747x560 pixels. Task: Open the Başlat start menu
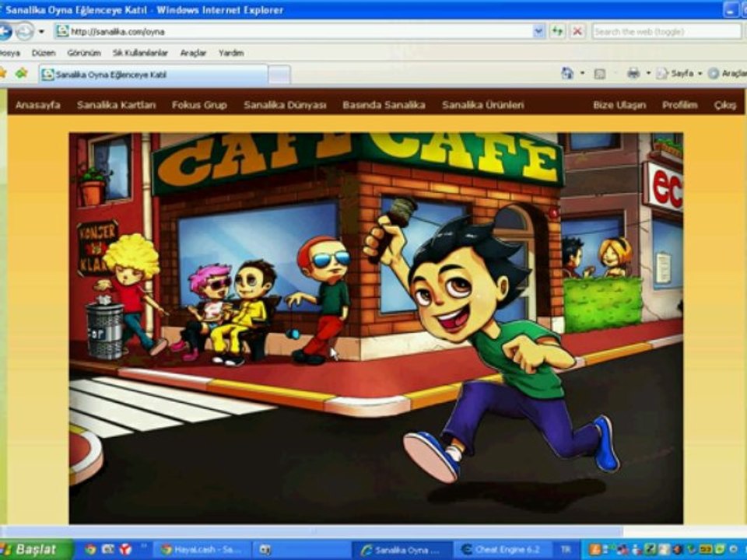36,550
